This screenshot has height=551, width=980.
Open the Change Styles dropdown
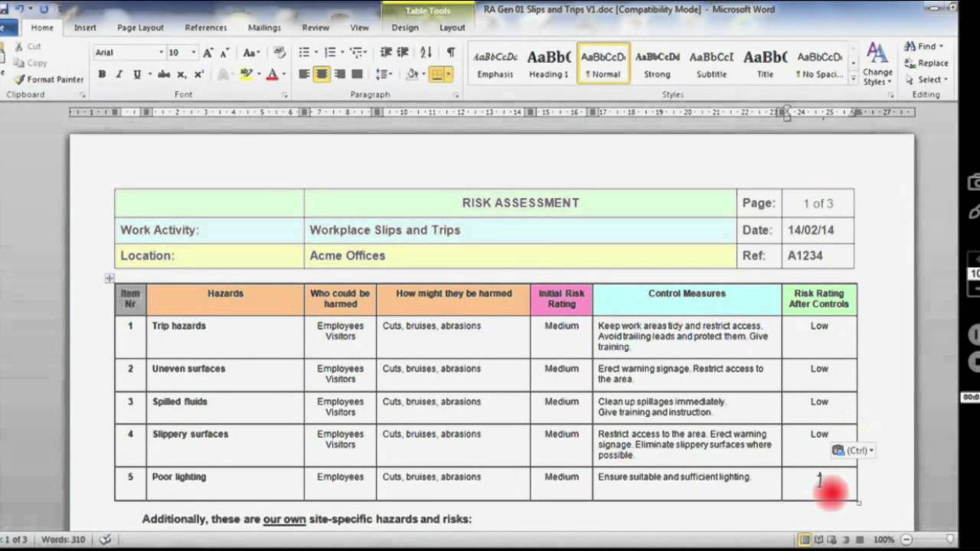pyautogui.click(x=877, y=64)
